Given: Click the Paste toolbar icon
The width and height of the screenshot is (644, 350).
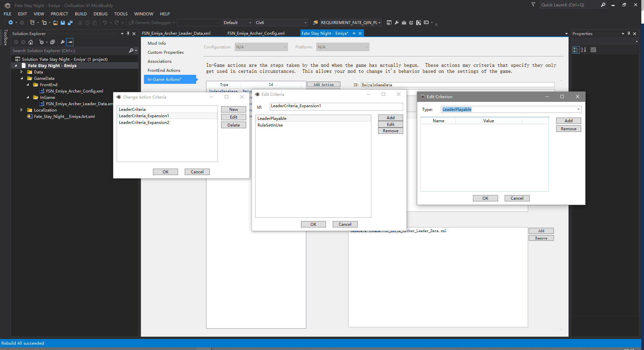Looking at the screenshot, I should 95,23.
